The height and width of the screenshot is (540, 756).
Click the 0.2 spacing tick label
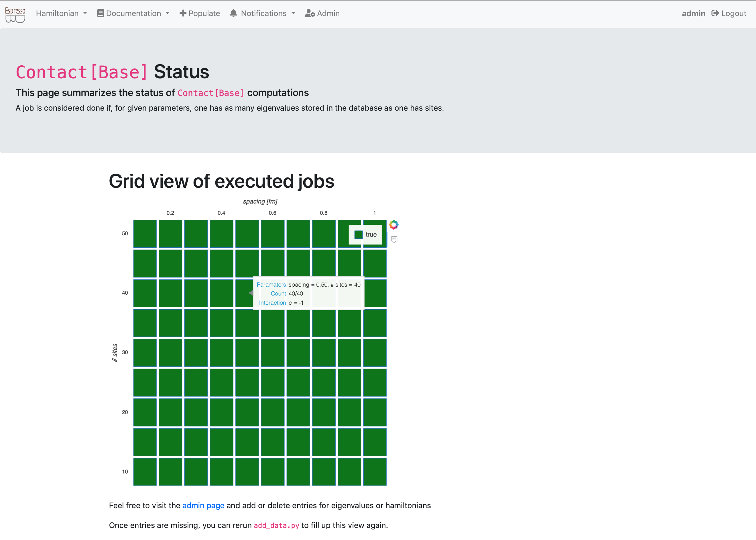tap(170, 213)
